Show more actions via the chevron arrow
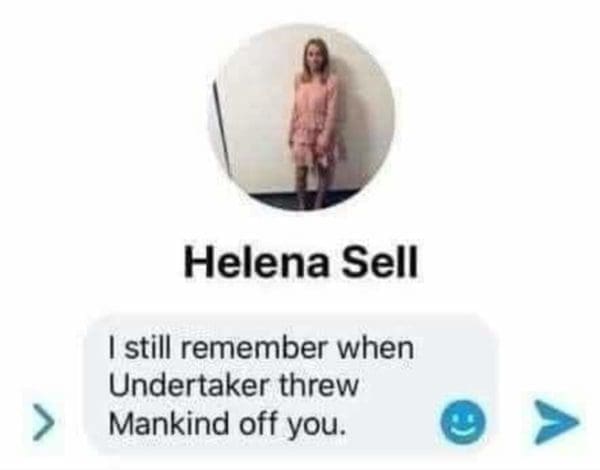The width and height of the screenshot is (600, 470). coord(43,422)
